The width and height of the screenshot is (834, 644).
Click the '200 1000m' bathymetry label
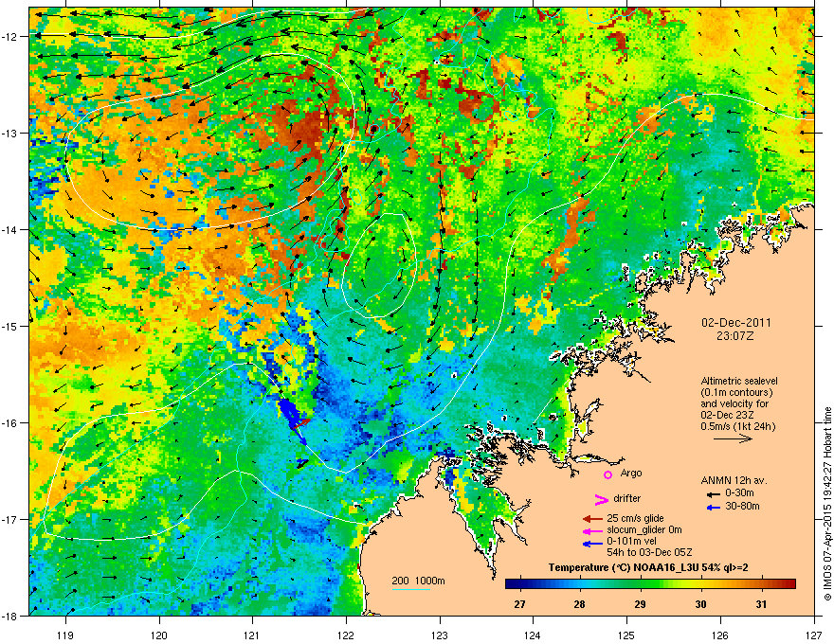(418, 581)
